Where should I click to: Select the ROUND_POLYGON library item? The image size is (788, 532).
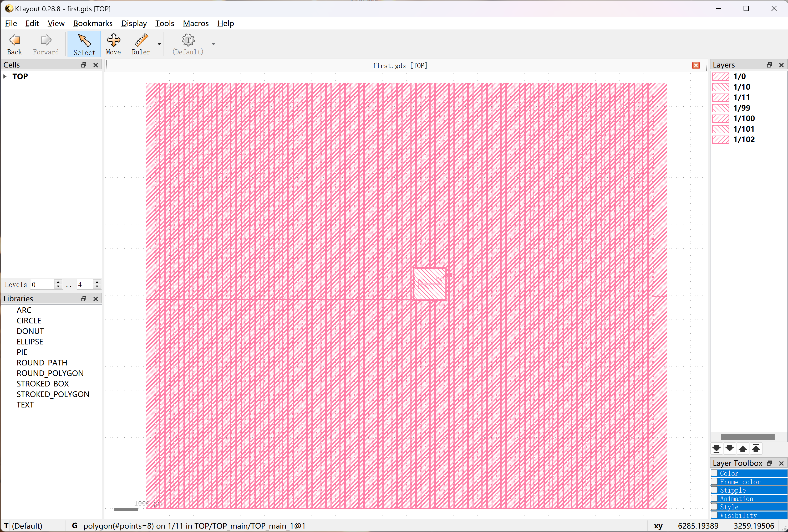[50, 373]
